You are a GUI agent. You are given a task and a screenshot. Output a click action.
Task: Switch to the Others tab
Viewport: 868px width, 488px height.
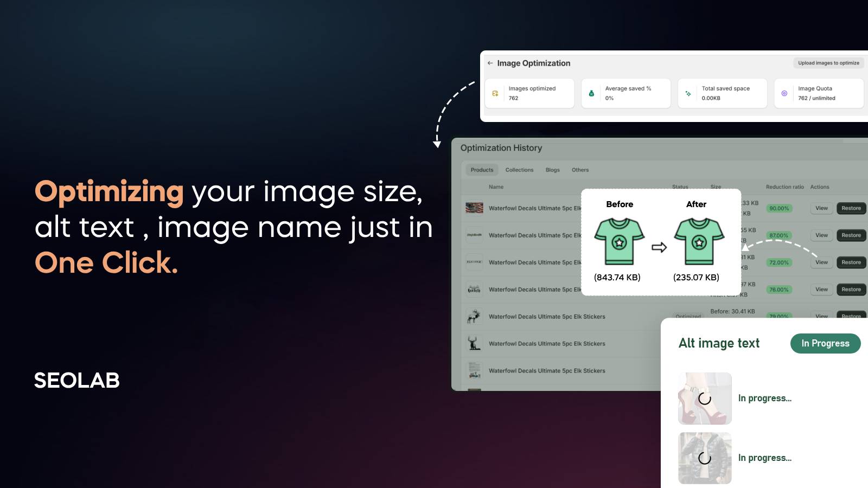click(x=580, y=170)
